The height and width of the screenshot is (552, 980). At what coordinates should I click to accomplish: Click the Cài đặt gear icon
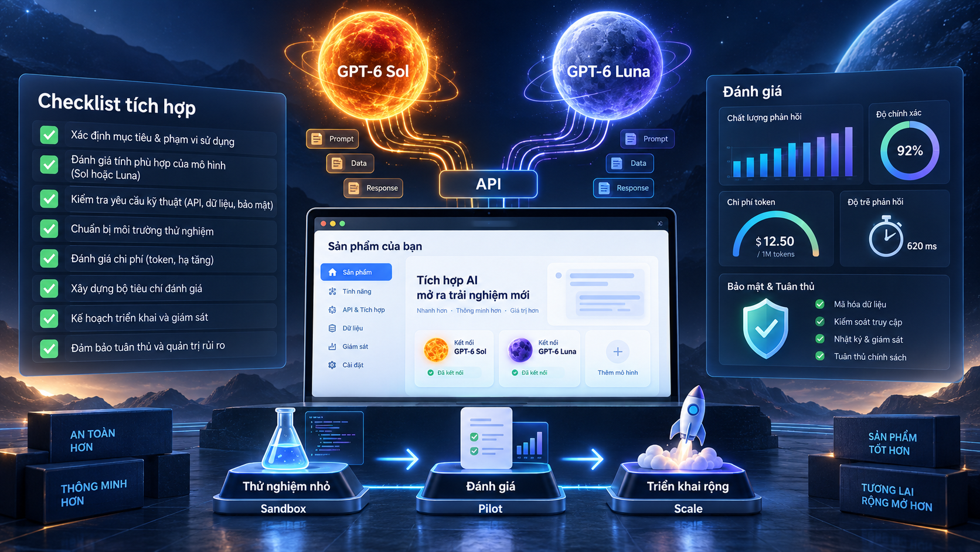pyautogui.click(x=332, y=365)
